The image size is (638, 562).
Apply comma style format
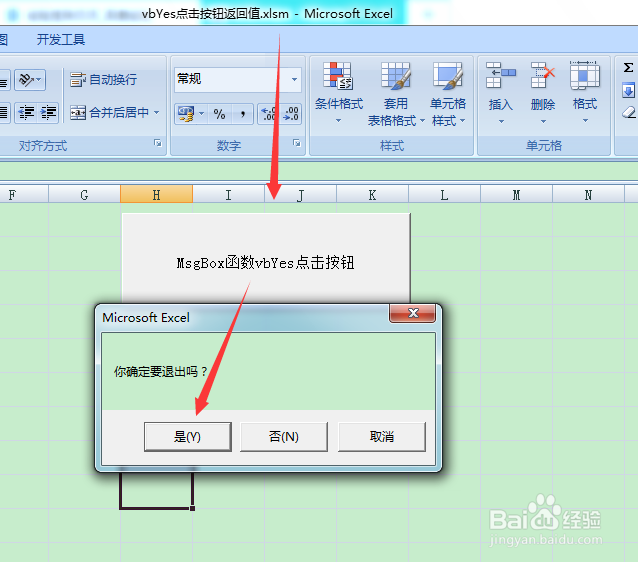click(x=243, y=114)
